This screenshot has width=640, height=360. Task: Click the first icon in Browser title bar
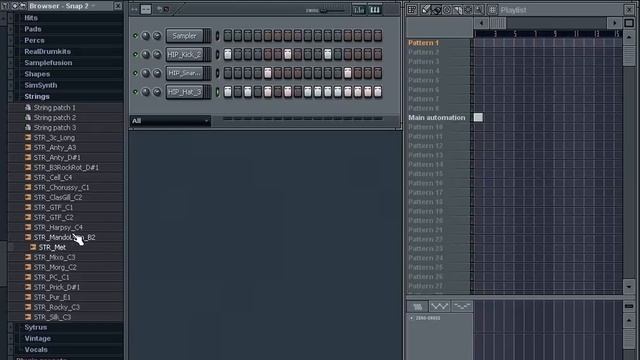pyautogui.click(x=5, y=6)
